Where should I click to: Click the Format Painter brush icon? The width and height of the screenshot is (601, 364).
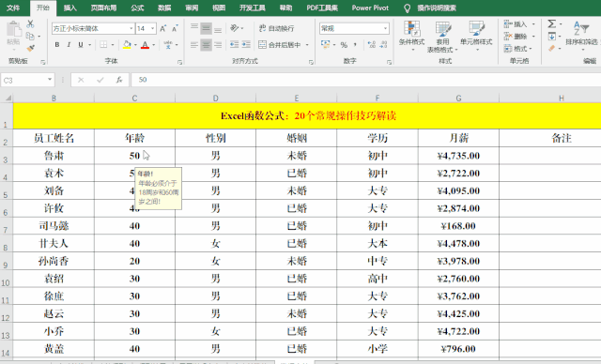[x=30, y=48]
